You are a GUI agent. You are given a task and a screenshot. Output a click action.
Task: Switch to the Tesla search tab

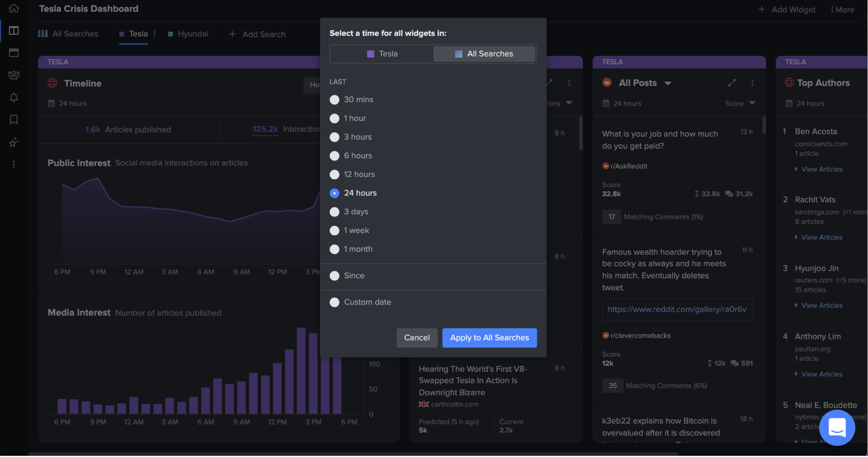133,34
